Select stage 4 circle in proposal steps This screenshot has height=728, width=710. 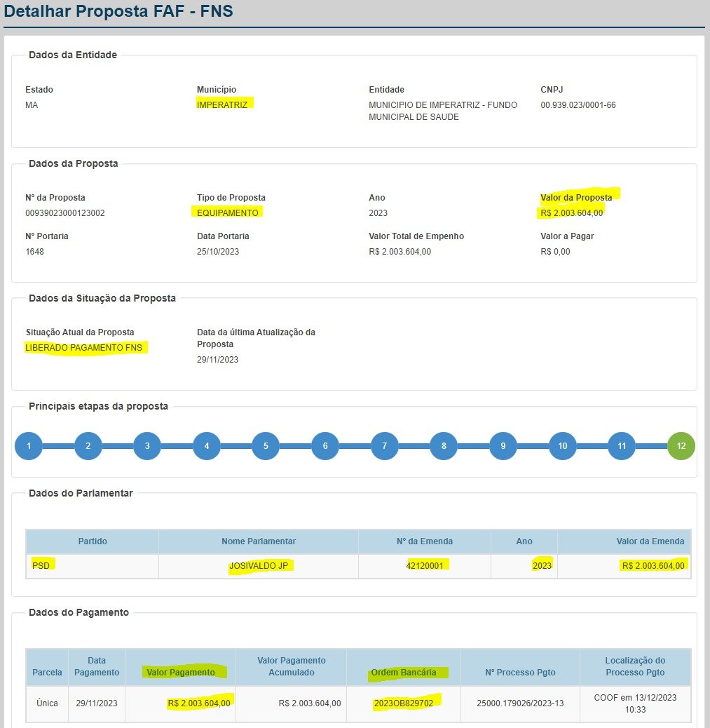click(x=207, y=446)
